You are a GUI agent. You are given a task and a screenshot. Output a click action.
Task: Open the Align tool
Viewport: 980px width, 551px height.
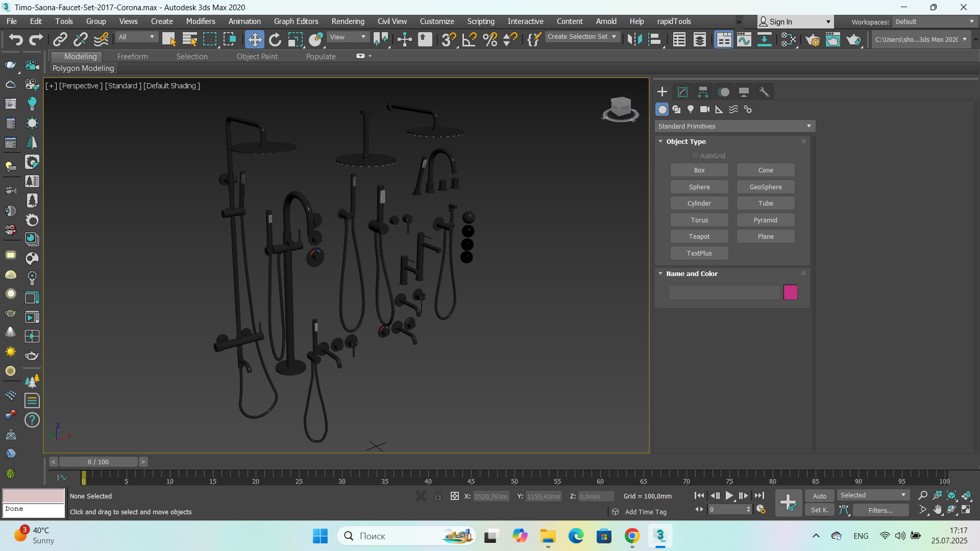655,39
